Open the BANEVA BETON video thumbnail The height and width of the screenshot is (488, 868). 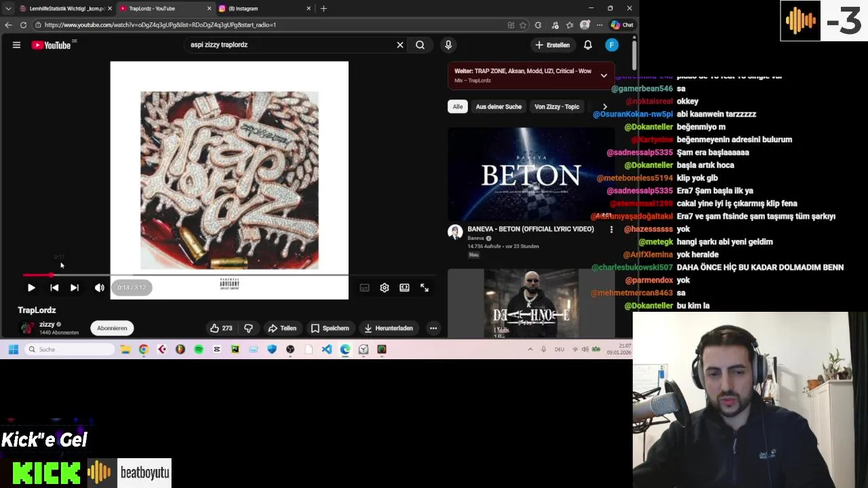click(x=531, y=174)
